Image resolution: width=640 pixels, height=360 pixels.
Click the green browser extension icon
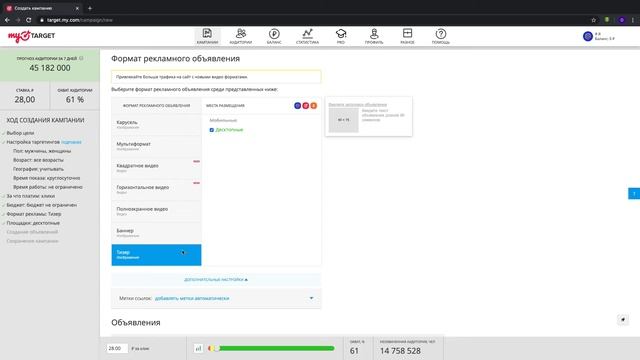coord(607,20)
